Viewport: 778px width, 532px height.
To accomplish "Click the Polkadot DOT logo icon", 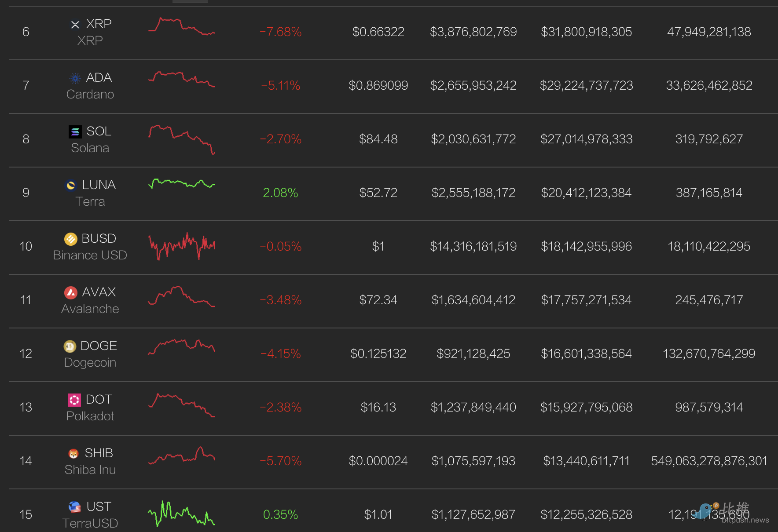I will (x=74, y=400).
